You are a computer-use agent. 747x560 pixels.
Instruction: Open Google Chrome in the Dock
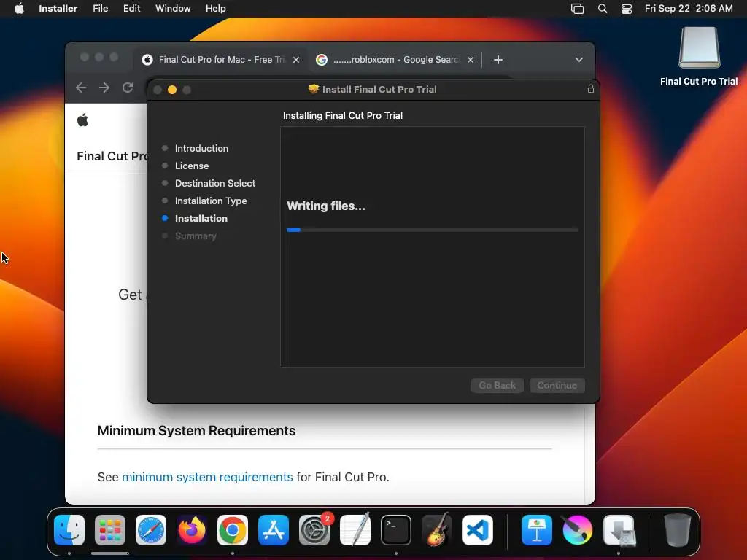[233, 530]
